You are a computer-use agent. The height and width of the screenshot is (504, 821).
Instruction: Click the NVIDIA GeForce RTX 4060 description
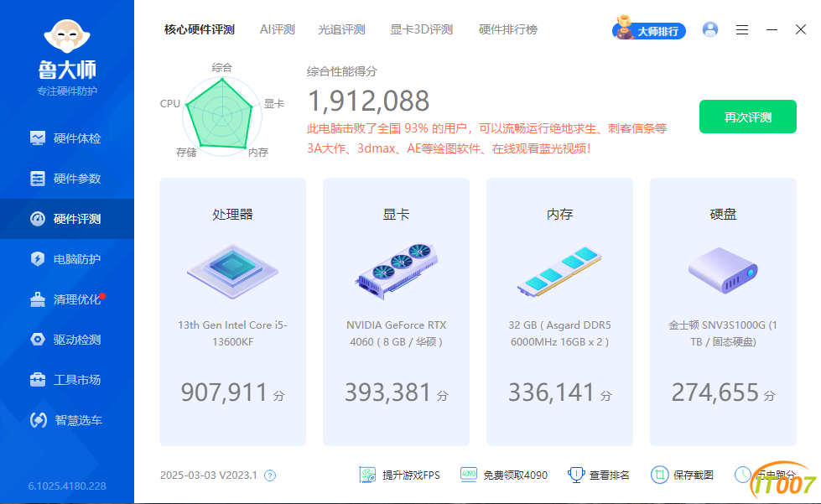point(397,334)
